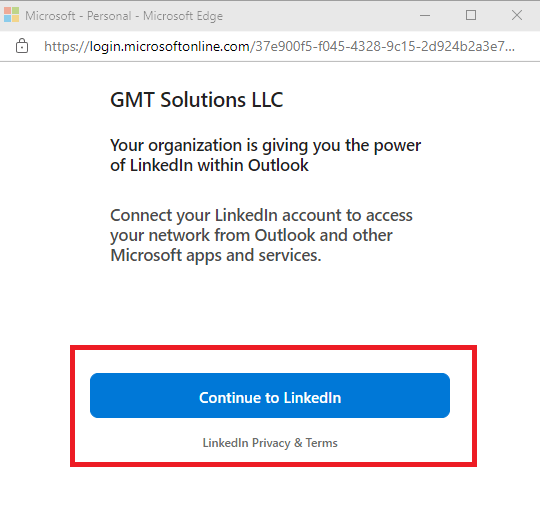
Task: Maximize the Microsoft Edge popup window
Action: [x=471, y=15]
